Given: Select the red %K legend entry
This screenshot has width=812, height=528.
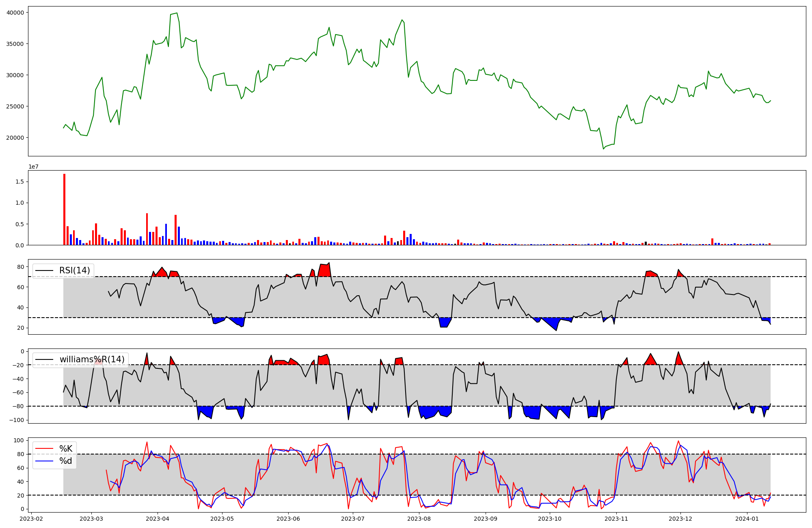Looking at the screenshot, I should pos(65,449).
